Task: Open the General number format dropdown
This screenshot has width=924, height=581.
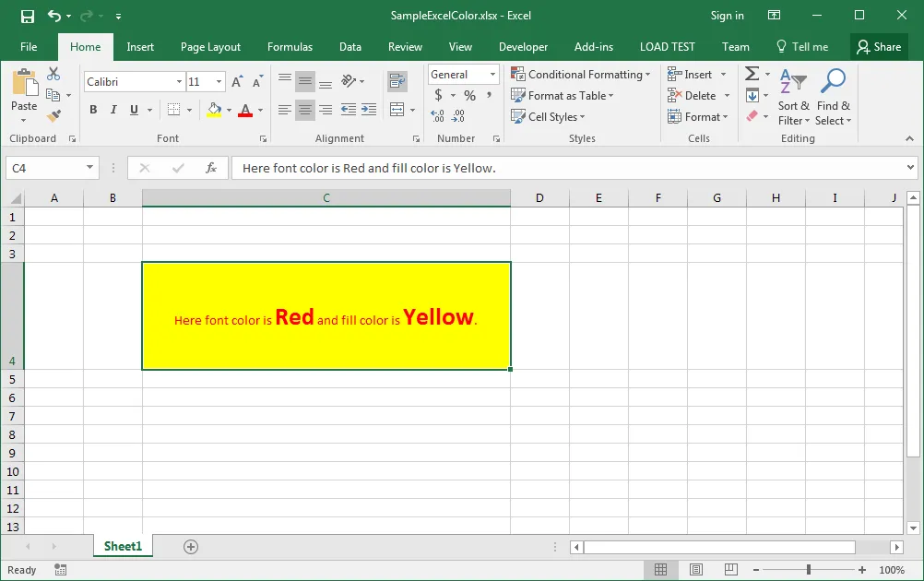Action: pyautogui.click(x=492, y=75)
